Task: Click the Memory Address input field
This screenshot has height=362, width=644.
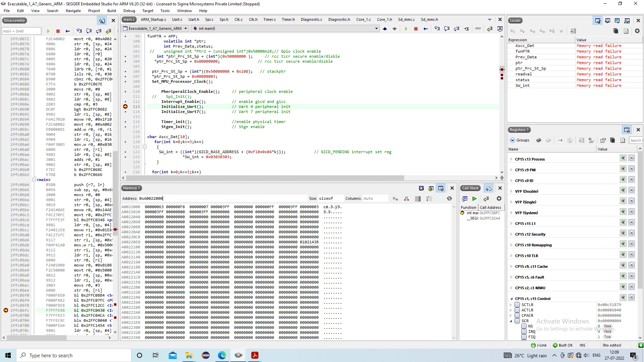Action: coord(223,199)
